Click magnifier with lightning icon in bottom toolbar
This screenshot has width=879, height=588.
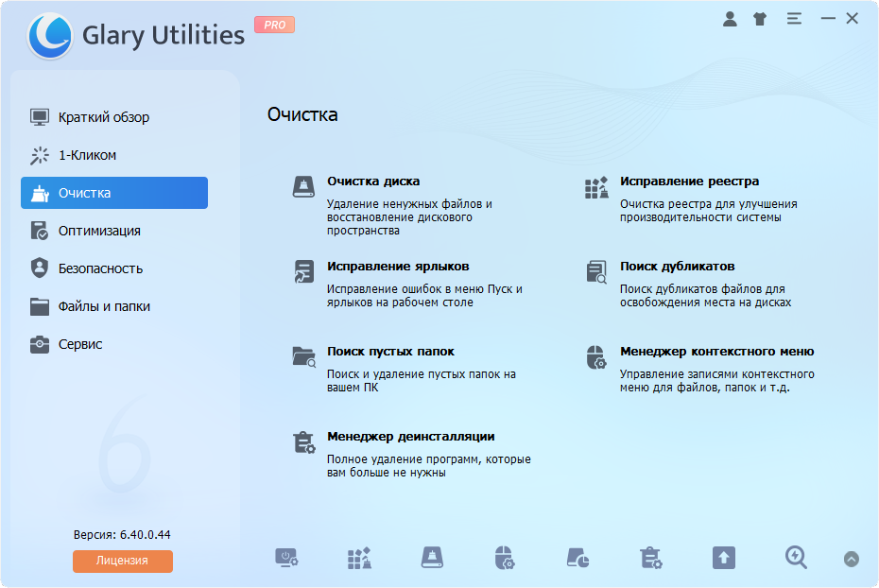click(x=796, y=558)
